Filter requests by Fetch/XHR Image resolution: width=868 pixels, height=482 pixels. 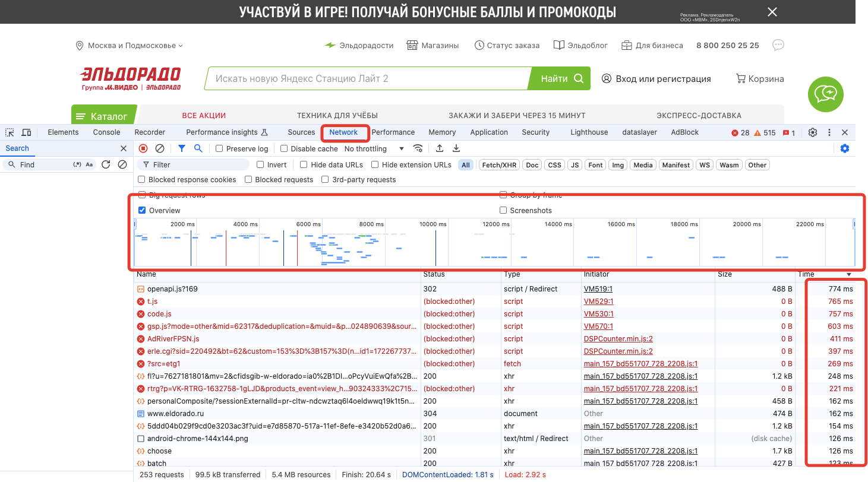(x=499, y=165)
